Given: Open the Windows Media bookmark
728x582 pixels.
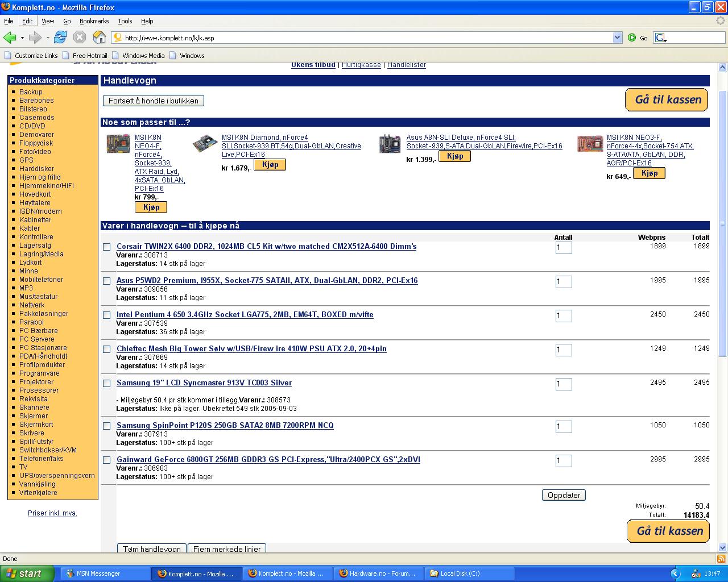Looking at the screenshot, I should [138, 56].
